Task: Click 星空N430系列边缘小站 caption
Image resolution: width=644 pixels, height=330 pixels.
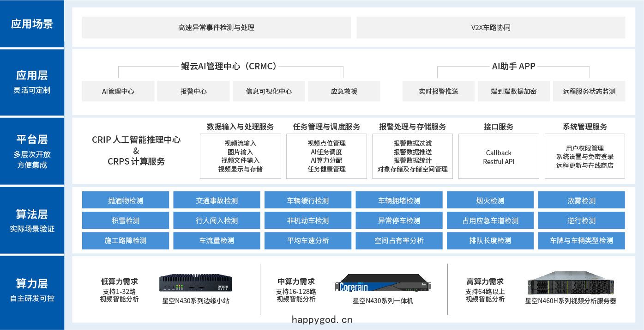Action: click(x=196, y=301)
